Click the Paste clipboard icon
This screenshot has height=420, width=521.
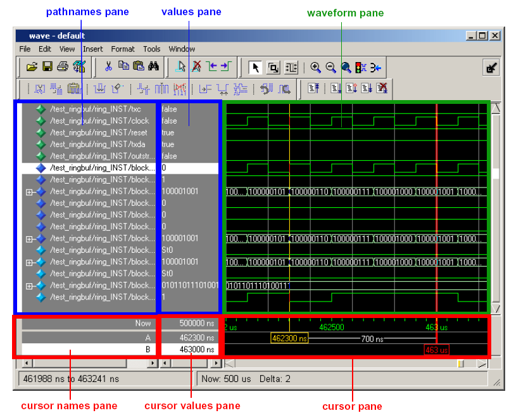(x=139, y=66)
